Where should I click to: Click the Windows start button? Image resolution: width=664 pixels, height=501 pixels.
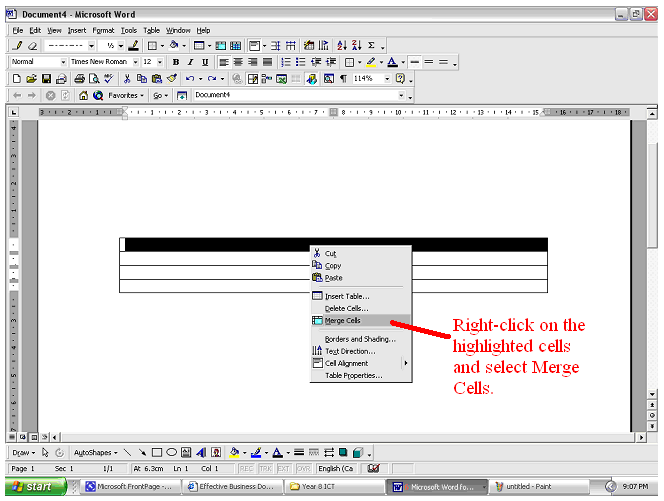pos(34,487)
